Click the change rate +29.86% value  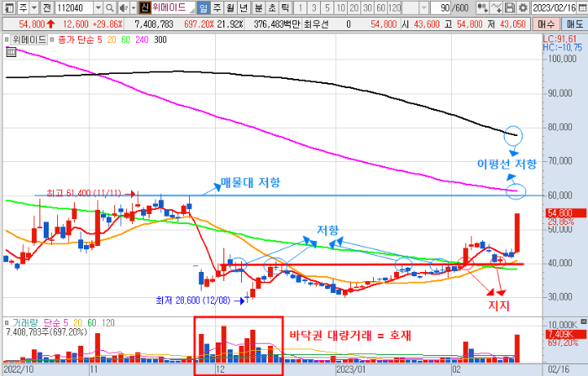point(108,24)
